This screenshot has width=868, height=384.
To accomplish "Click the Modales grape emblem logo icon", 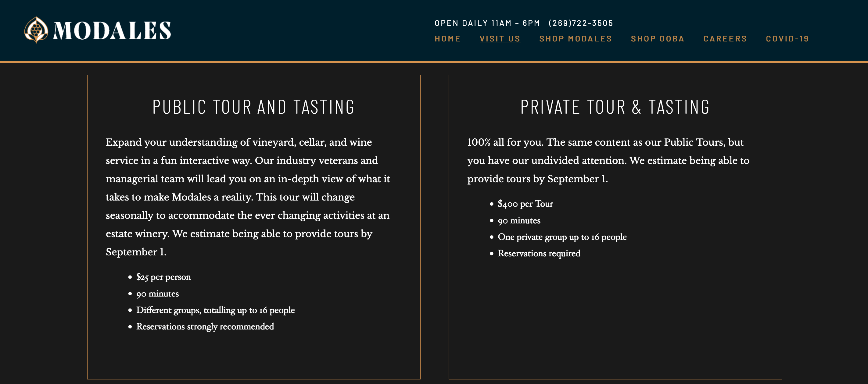I will (x=36, y=30).
